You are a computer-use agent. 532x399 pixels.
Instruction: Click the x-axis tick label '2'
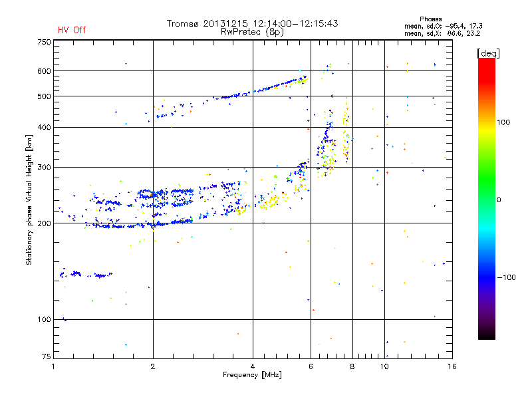click(153, 366)
